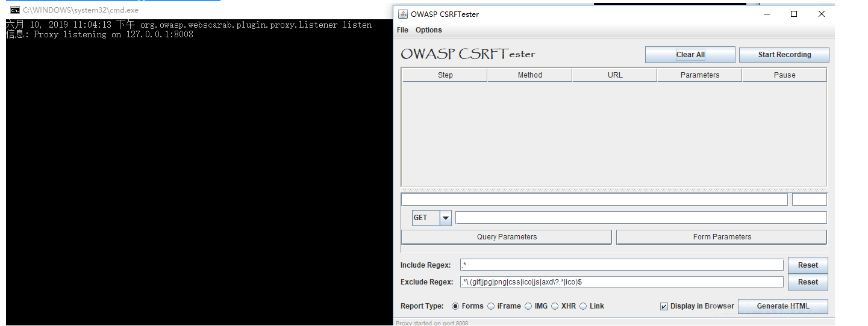Screen dimensions: 868x326
Task: Click the cmd.exe window title bar icon
Action: pyautogui.click(x=14, y=10)
